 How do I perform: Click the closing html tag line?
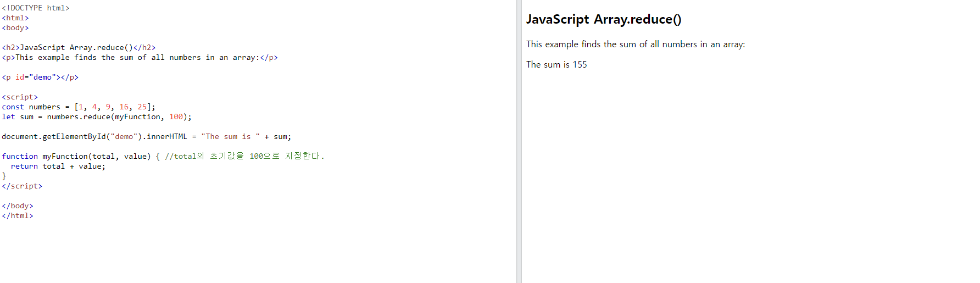[18, 215]
